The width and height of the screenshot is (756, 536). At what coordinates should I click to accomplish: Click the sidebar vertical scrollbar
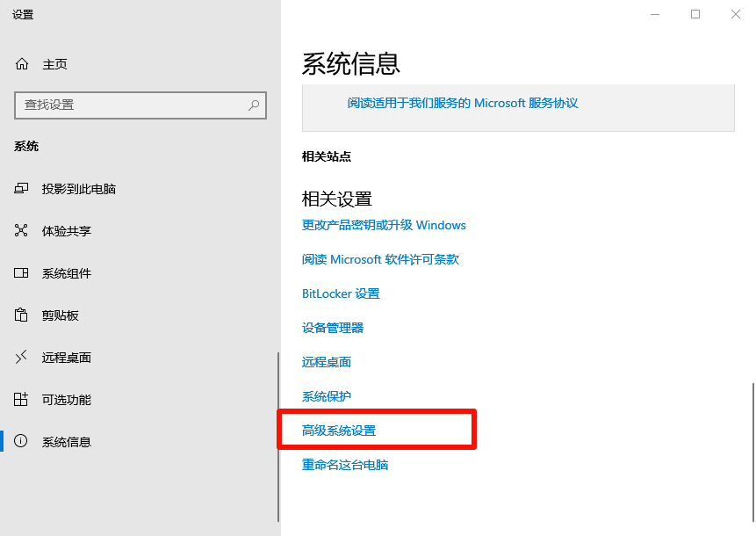(x=278, y=437)
